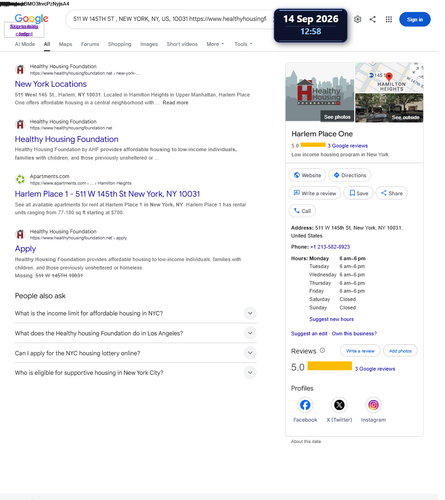Click the Reviews info icon
The image size is (445, 500).
(x=322, y=350)
